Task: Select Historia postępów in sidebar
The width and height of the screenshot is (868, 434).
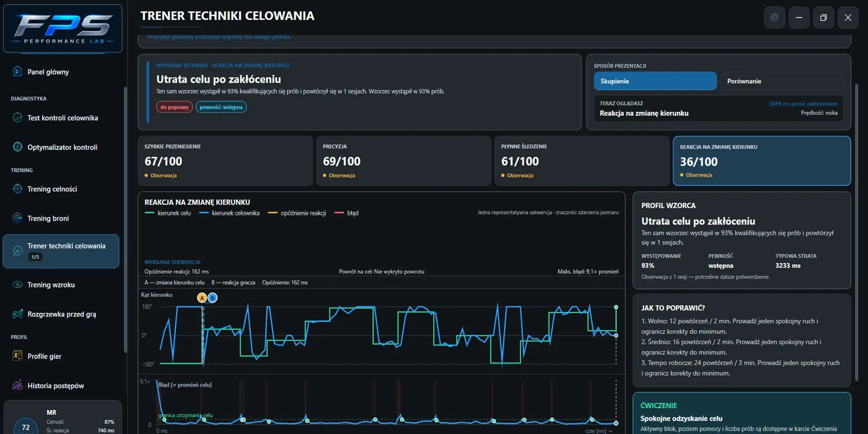Action: click(61, 385)
